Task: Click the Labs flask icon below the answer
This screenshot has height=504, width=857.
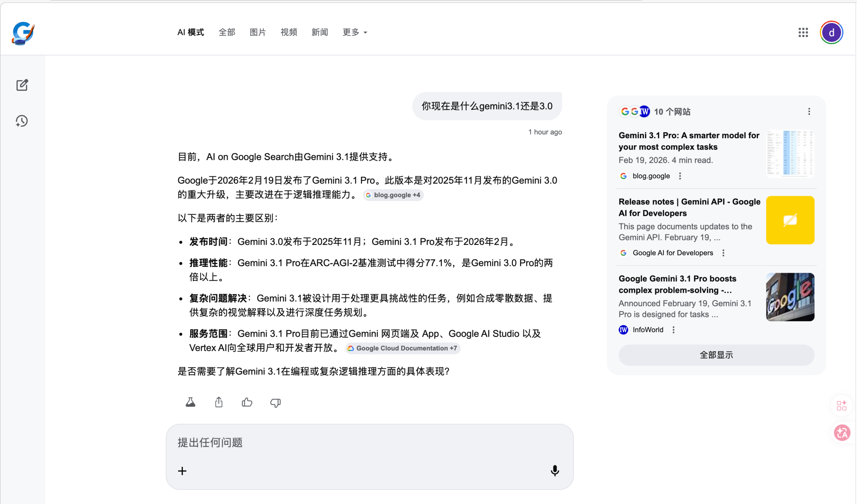Action: 190,402
